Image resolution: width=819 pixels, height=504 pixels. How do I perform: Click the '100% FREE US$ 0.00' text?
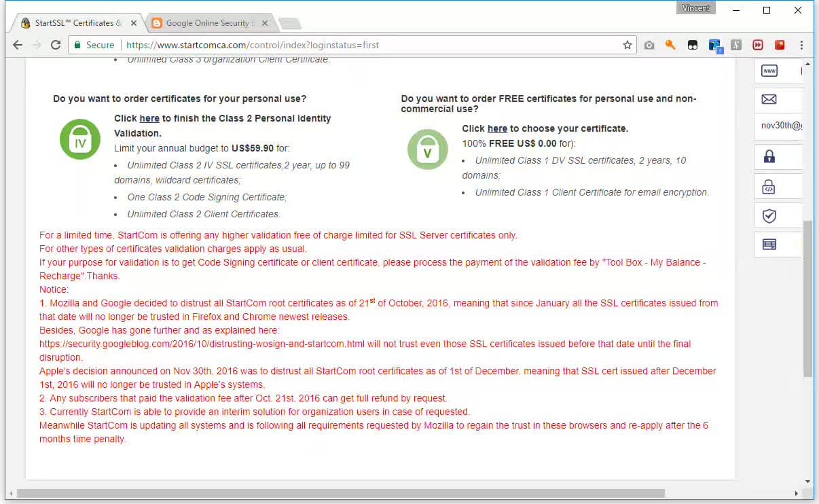(x=509, y=143)
